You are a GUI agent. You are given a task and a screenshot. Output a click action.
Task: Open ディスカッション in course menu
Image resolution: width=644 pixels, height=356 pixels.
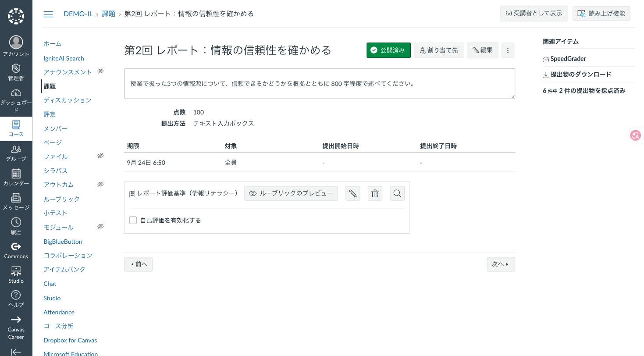pyautogui.click(x=68, y=100)
